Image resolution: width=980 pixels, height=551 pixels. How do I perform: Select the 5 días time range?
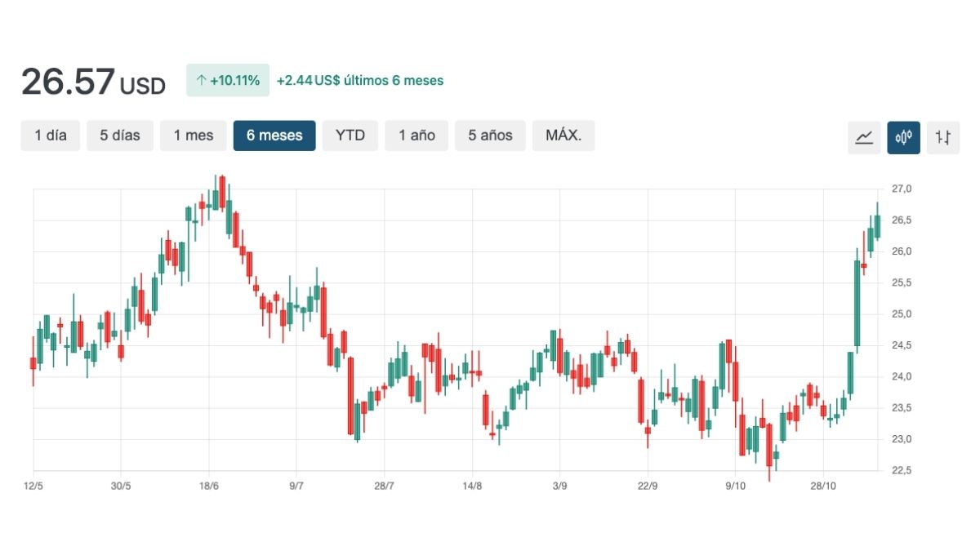[120, 136]
